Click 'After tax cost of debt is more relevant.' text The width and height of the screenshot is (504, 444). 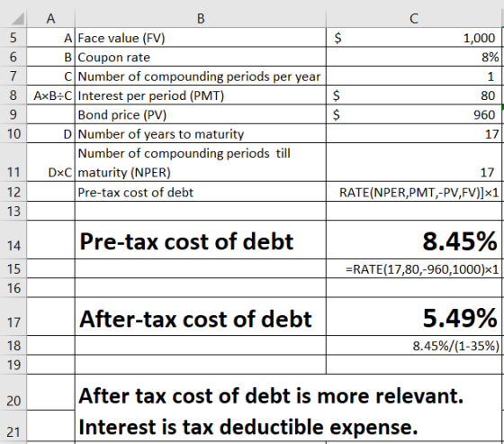pyautogui.click(x=271, y=395)
